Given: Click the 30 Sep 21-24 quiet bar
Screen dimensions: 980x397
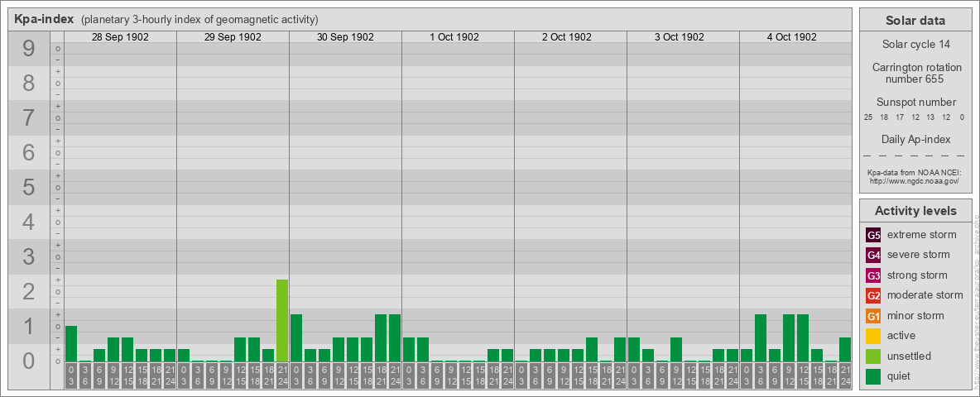Looking at the screenshot, I should click(394, 338).
